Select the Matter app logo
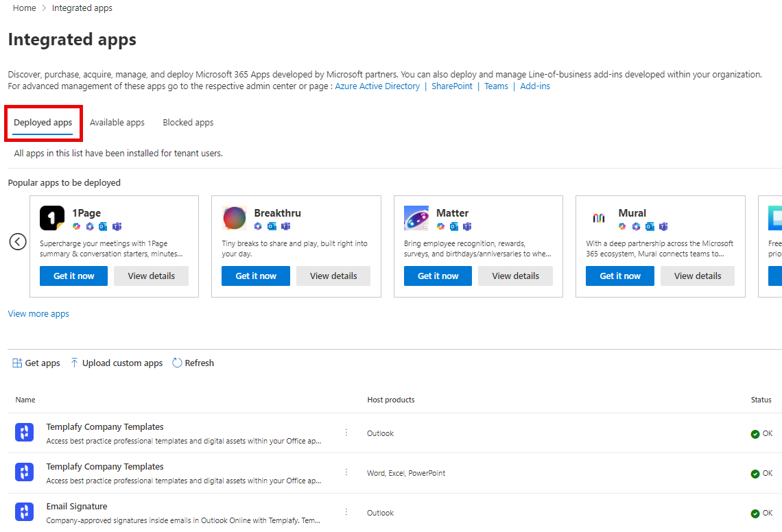This screenshot has width=782, height=532. pyautogui.click(x=416, y=218)
